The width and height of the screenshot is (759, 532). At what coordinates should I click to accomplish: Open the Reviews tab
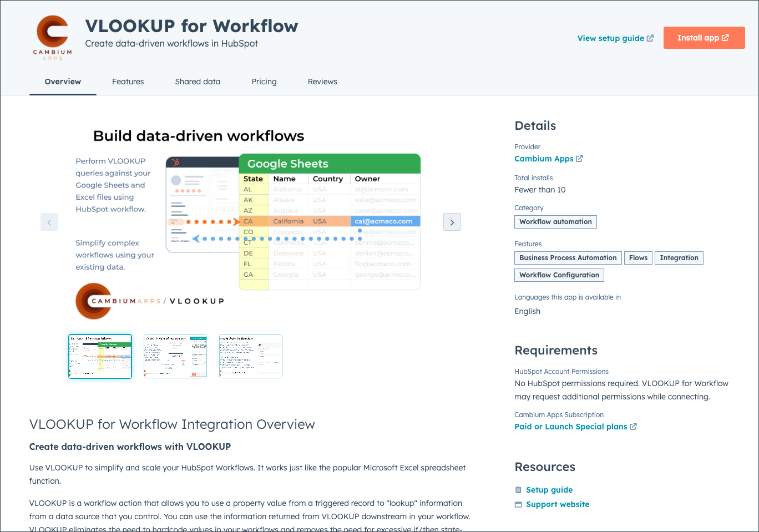(322, 82)
